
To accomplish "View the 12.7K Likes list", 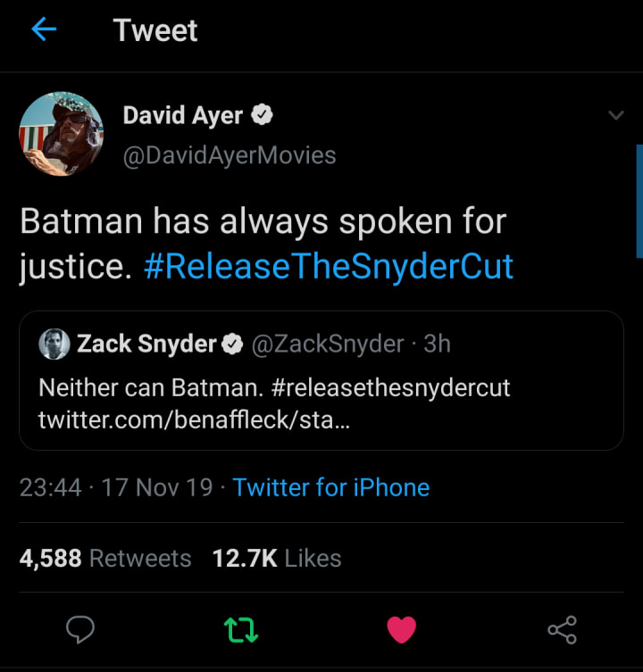I will 277,559.
